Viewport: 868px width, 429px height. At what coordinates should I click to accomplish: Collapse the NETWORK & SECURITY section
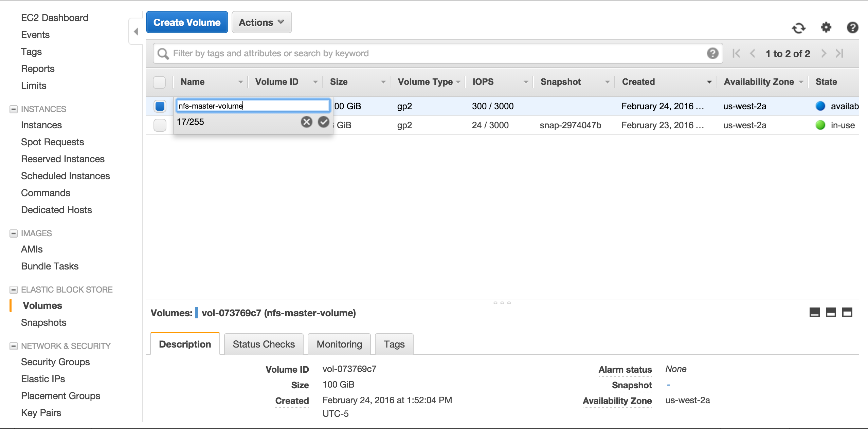click(x=14, y=346)
